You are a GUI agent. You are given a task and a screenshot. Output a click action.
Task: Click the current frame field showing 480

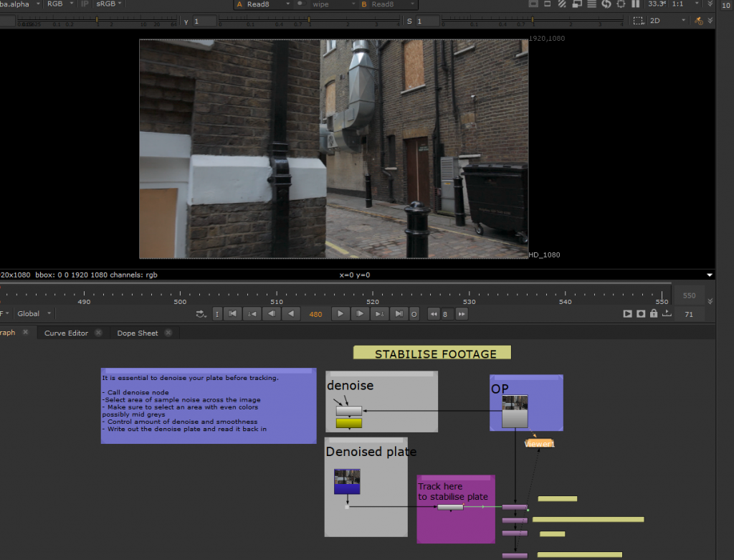[x=315, y=314]
